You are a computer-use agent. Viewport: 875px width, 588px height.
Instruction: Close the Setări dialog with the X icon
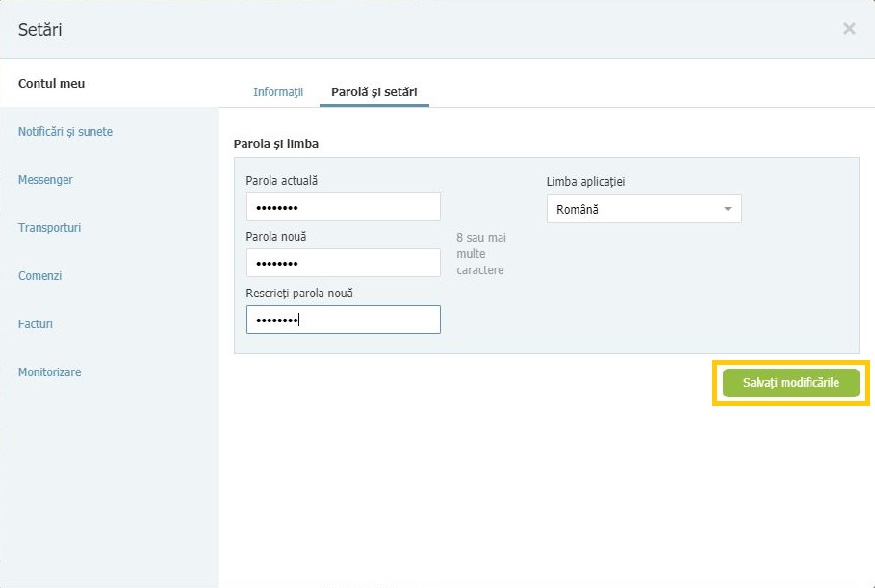click(x=849, y=29)
